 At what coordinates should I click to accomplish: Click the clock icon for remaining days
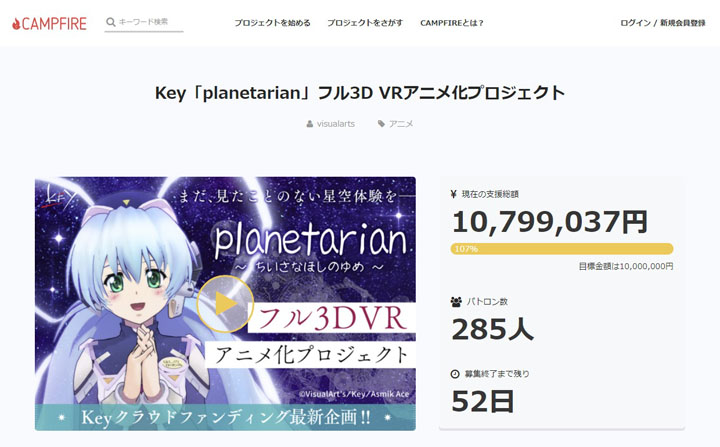[x=456, y=374]
